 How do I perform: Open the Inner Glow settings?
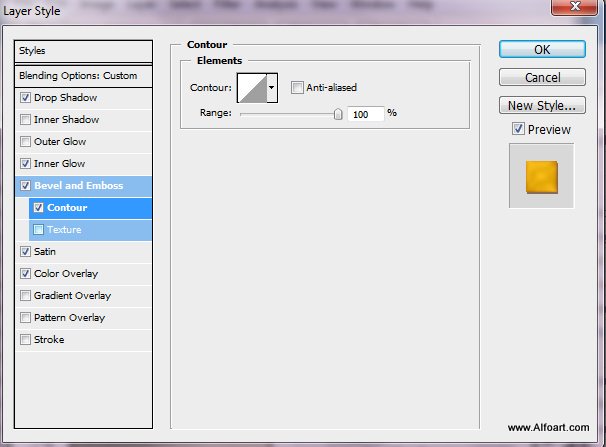tap(60, 164)
